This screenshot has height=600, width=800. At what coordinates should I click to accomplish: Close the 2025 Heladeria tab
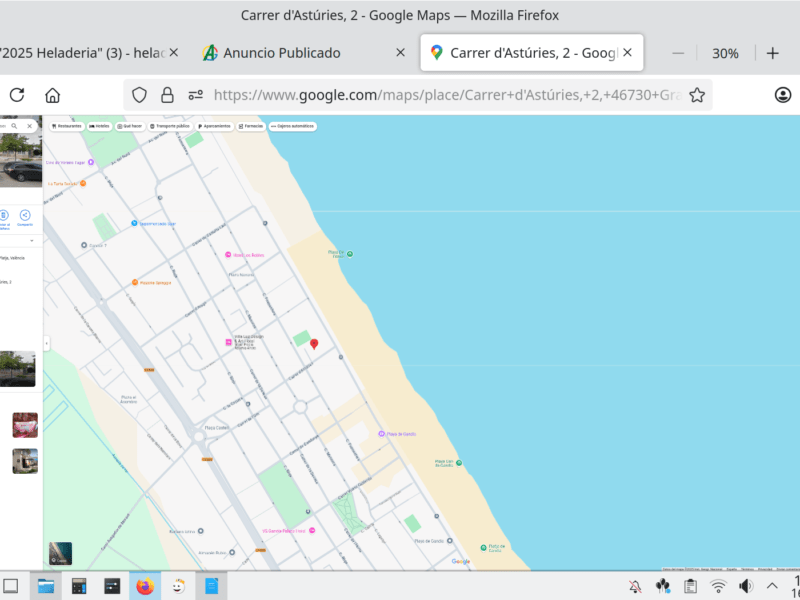pyautogui.click(x=173, y=53)
